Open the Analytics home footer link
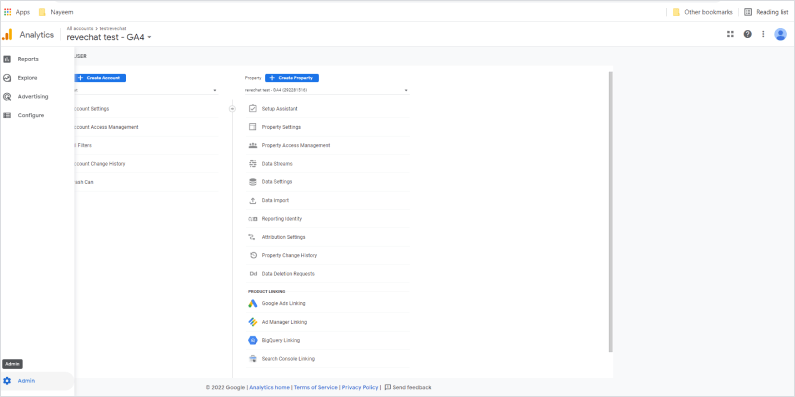 pyautogui.click(x=270, y=387)
